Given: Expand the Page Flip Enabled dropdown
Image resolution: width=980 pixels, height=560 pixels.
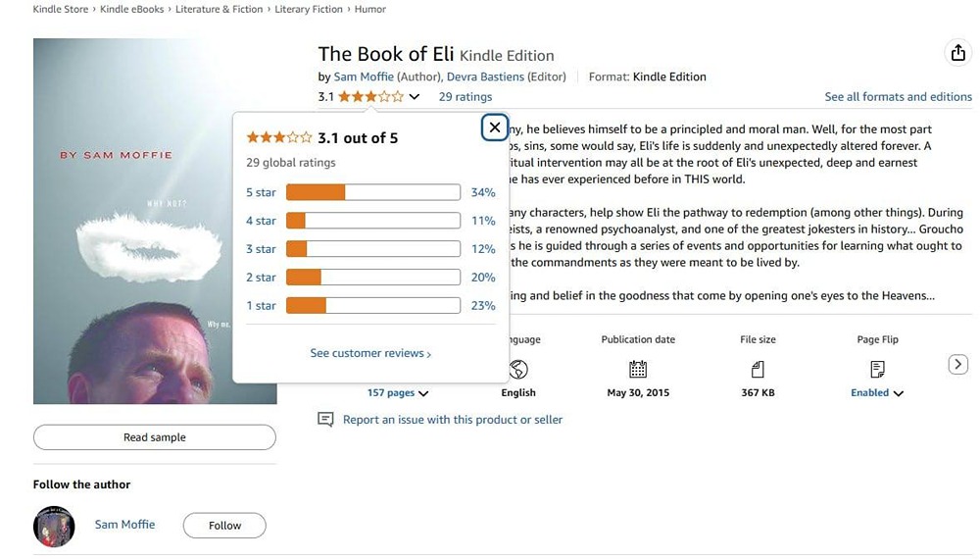Looking at the screenshot, I should [x=898, y=393].
